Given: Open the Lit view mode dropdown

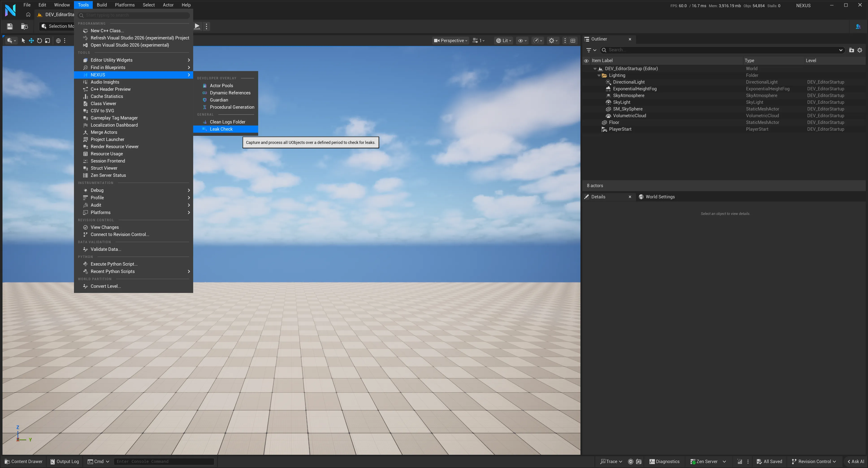Looking at the screenshot, I should pos(503,40).
